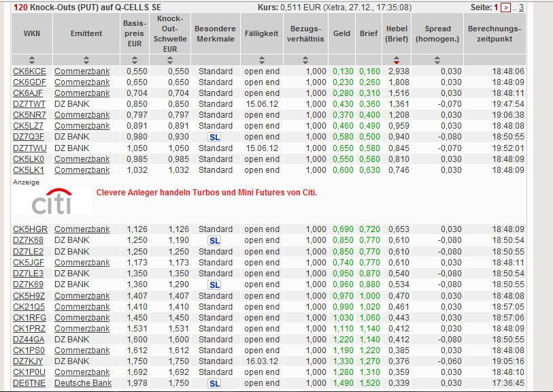
Task: Select Geld value 0,130 in CK6KCE row
Action: click(343, 71)
